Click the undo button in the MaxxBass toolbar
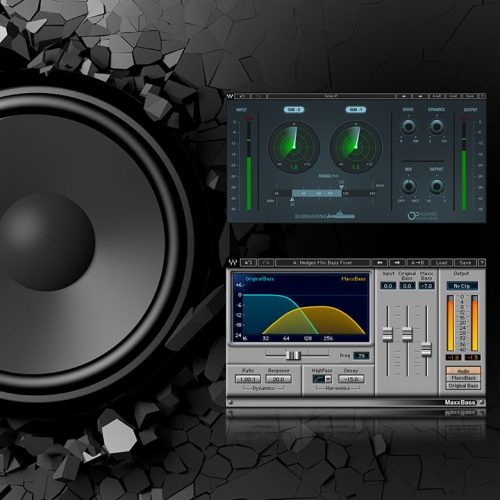The height and width of the screenshot is (500, 500). click(248, 263)
